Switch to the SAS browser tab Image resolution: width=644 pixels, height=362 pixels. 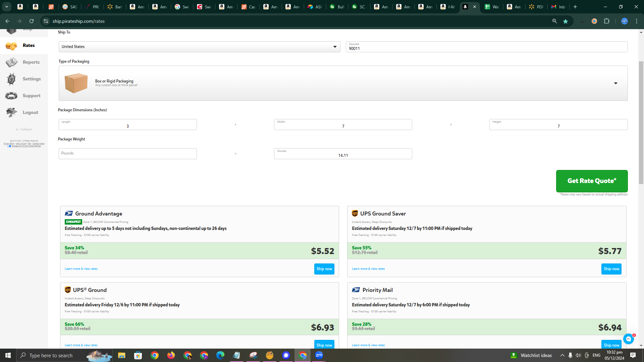coord(70,7)
